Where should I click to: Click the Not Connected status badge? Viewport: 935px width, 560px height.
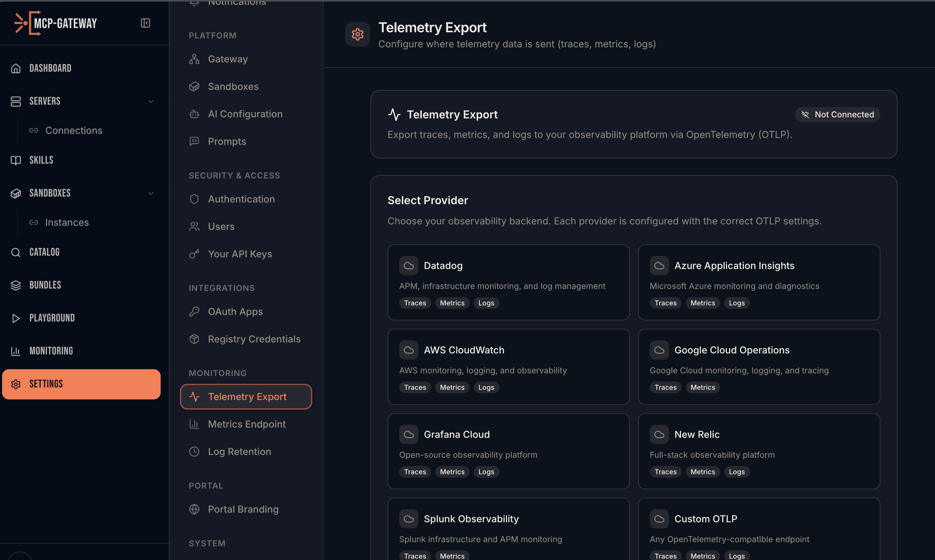pyautogui.click(x=837, y=114)
